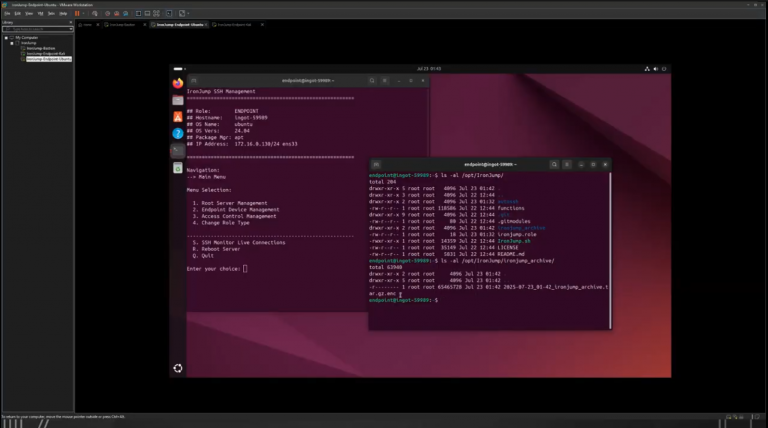Close the Library panel
The image size is (768, 428).
coord(71,22)
